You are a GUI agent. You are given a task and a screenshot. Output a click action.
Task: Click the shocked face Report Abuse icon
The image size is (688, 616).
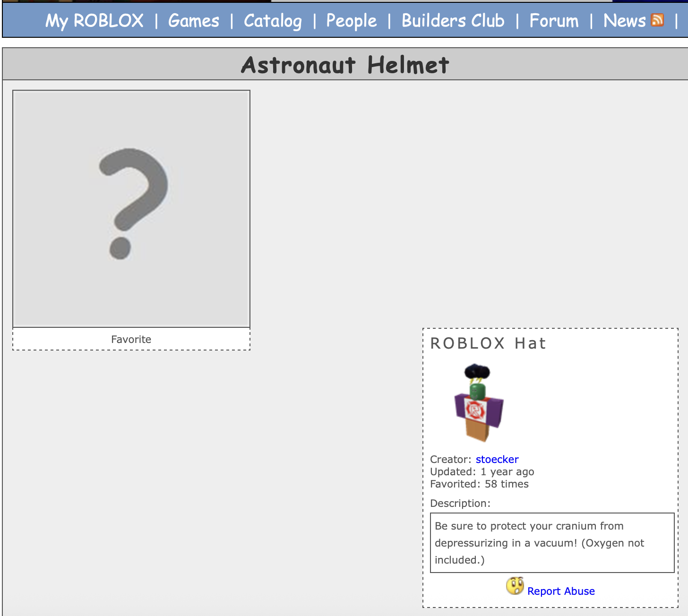pyautogui.click(x=515, y=586)
